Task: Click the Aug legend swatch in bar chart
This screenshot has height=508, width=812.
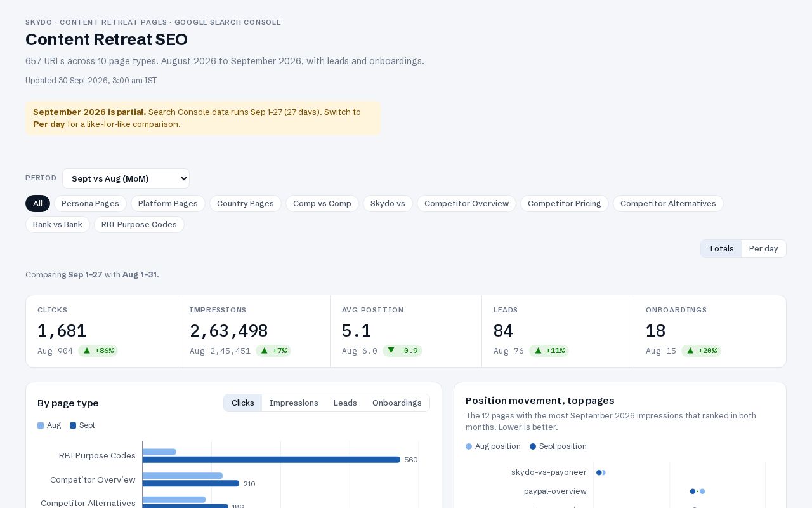Action: (41, 425)
